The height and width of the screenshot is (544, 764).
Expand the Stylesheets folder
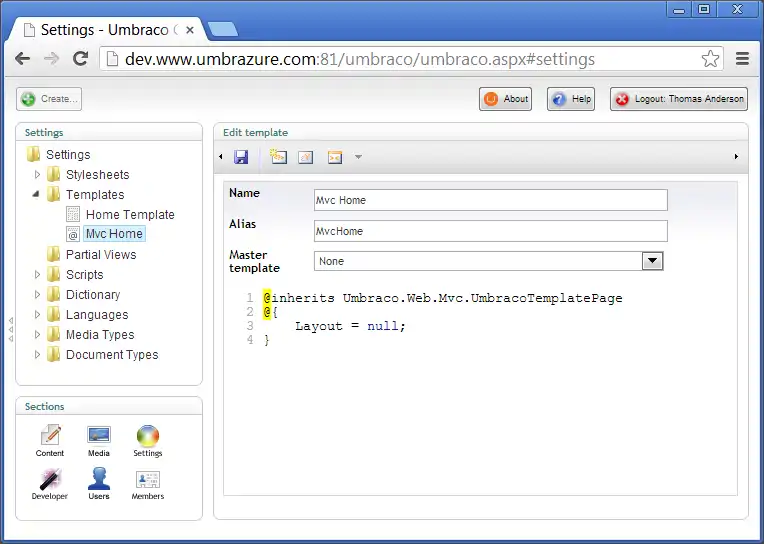tap(37, 175)
